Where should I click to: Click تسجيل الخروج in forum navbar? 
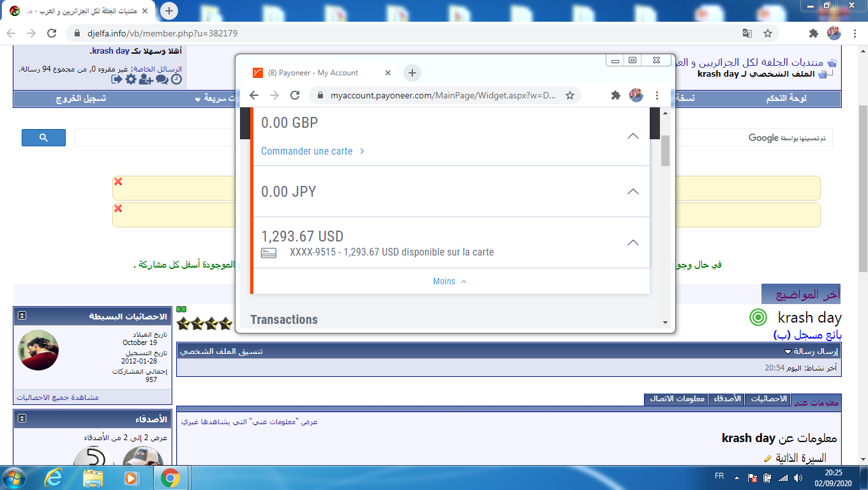[80, 98]
